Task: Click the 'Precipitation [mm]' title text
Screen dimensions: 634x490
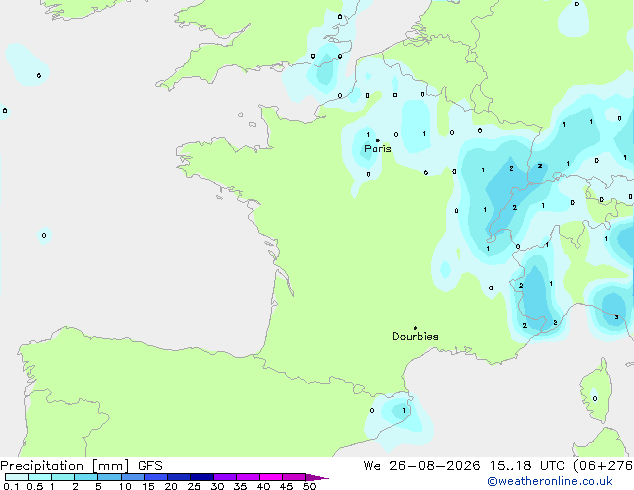Action: (x=65, y=466)
